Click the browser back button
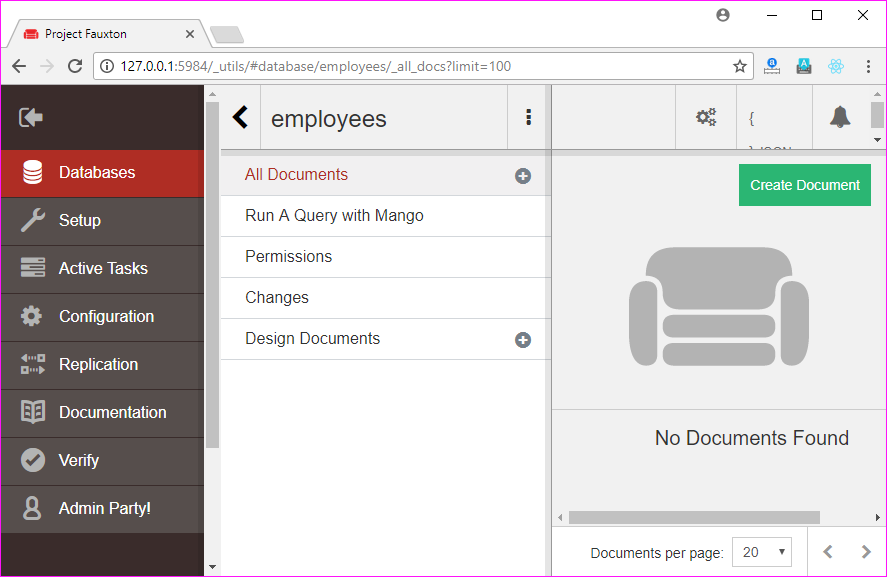The image size is (887, 577). point(19,66)
